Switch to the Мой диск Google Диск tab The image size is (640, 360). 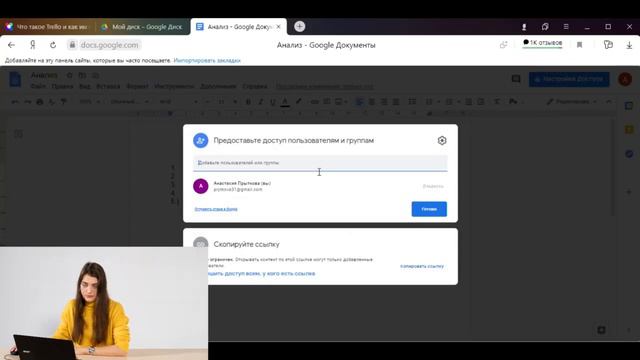[x=142, y=27]
